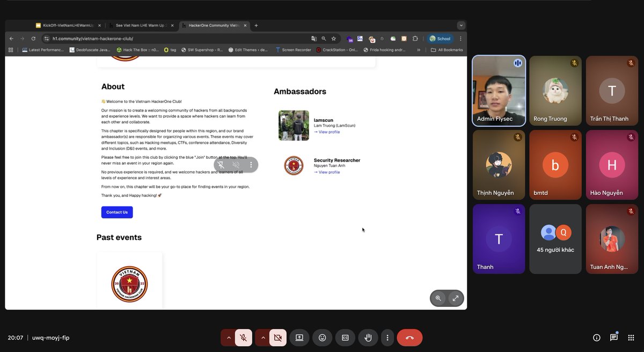
Task: Expand video settings arrow beside camera
Action: (263, 338)
